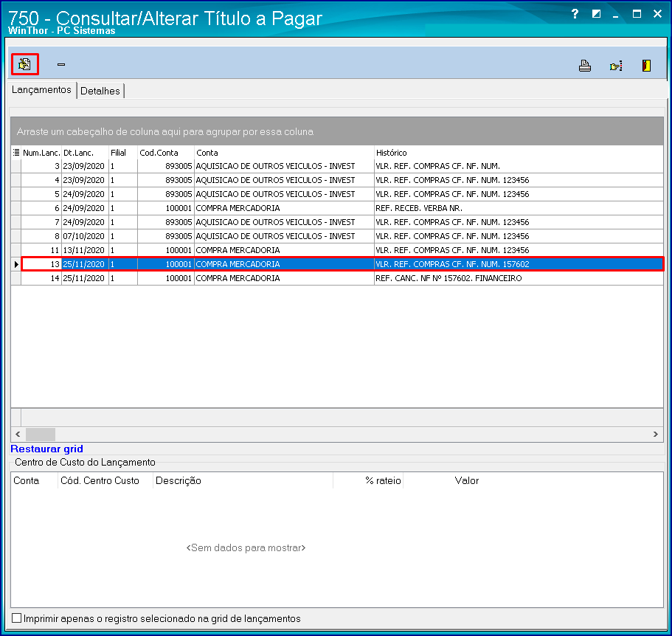This screenshot has height=636, width=672.
Task: Click the % rateio column header
Action: tap(368, 480)
